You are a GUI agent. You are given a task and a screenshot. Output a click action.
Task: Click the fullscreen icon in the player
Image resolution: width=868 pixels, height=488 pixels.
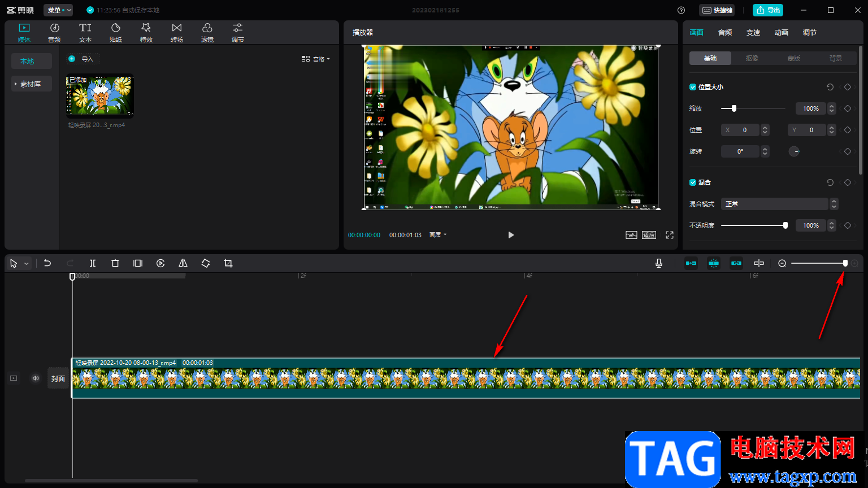point(670,235)
